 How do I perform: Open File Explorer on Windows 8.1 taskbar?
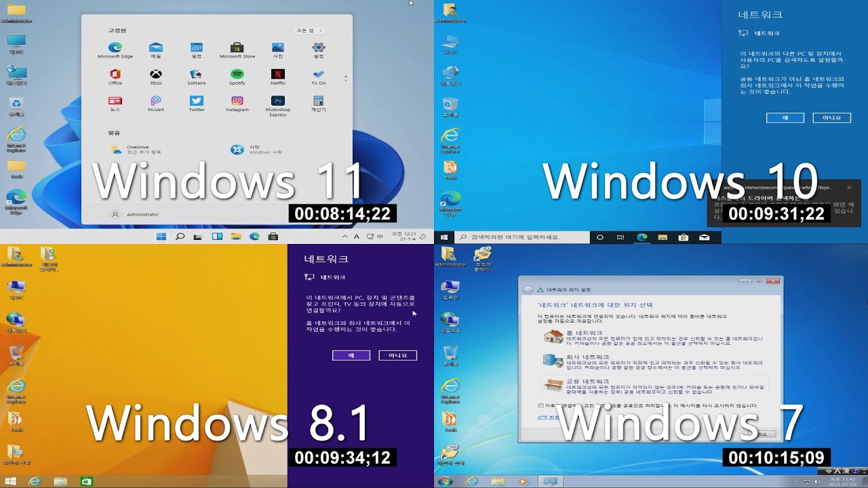60,481
